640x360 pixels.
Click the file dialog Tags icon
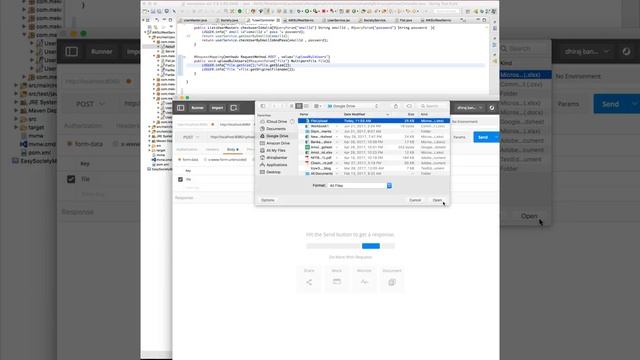409,106
